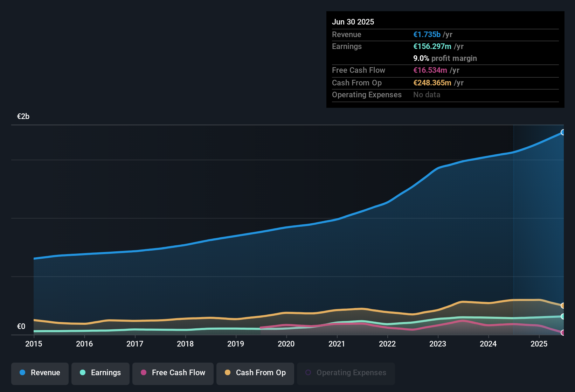Select the teal Earnings endpoint marker
The height and width of the screenshot is (392, 575).
coord(563,317)
